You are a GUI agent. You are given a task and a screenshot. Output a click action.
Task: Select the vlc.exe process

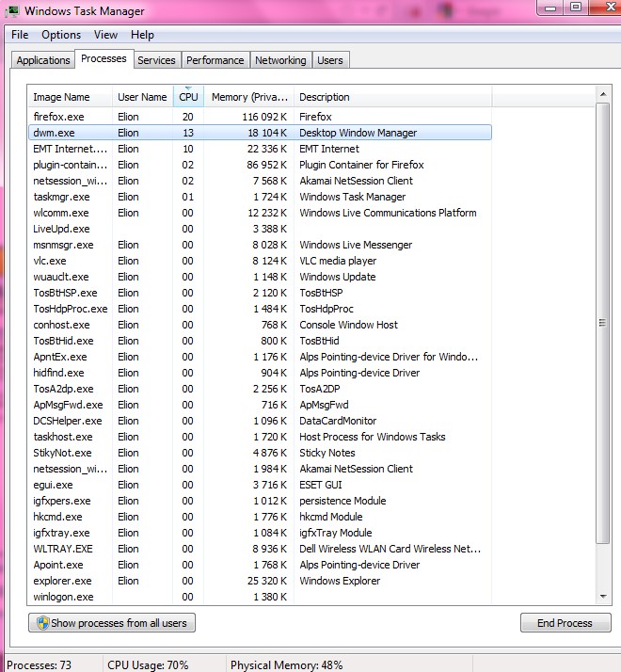click(260, 261)
